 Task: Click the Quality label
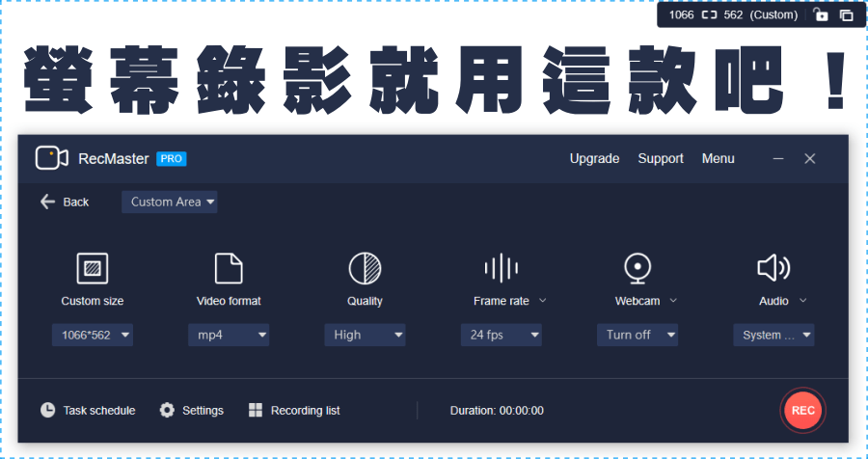point(365,301)
